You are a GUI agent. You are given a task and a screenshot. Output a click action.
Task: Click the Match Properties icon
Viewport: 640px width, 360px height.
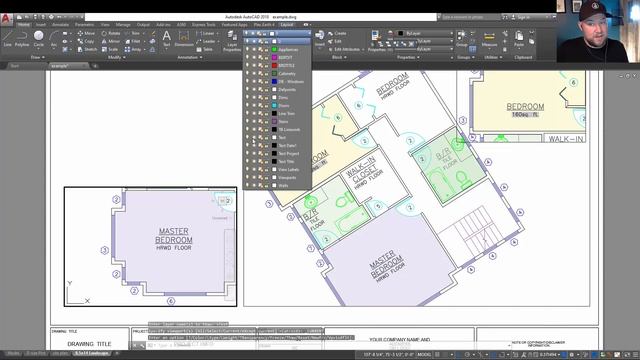[x=376, y=37]
